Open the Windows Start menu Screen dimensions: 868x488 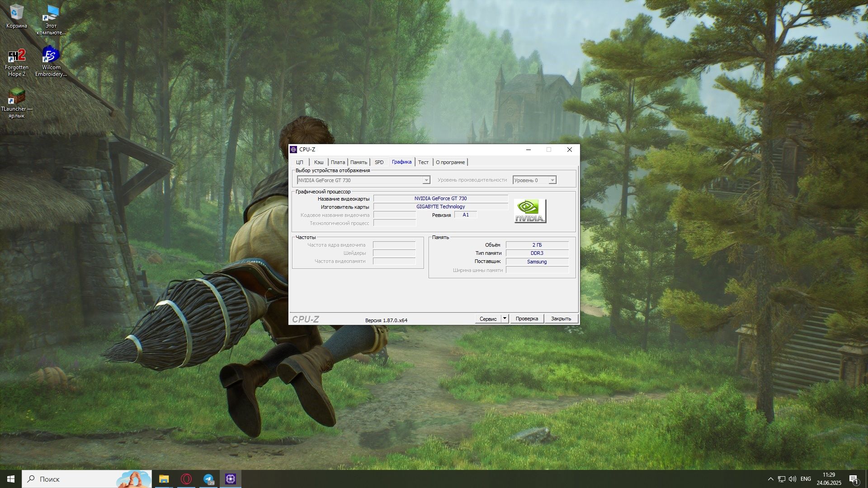11,479
